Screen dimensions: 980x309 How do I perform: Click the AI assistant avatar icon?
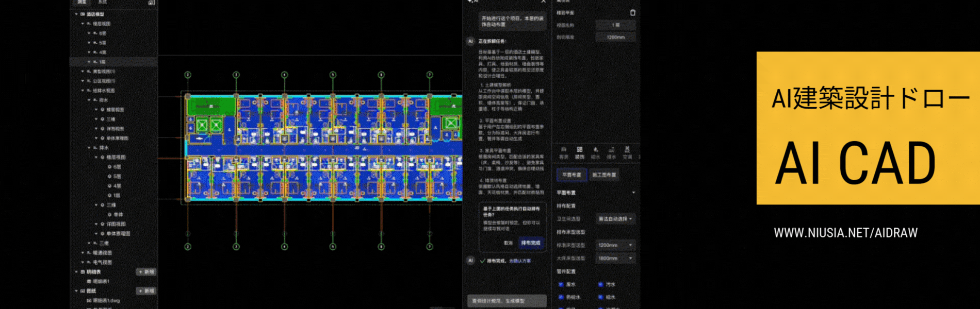[470, 41]
